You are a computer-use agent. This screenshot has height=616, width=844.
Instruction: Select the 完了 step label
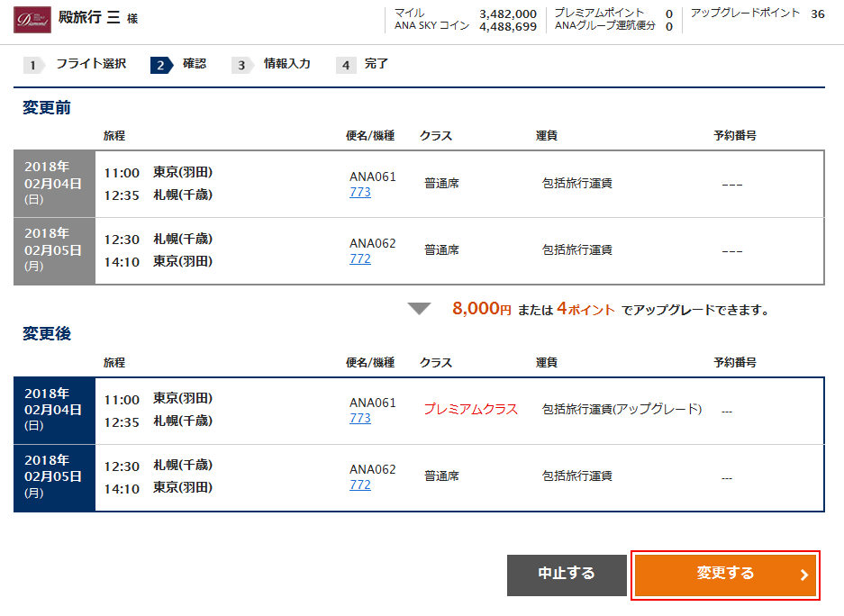point(377,64)
